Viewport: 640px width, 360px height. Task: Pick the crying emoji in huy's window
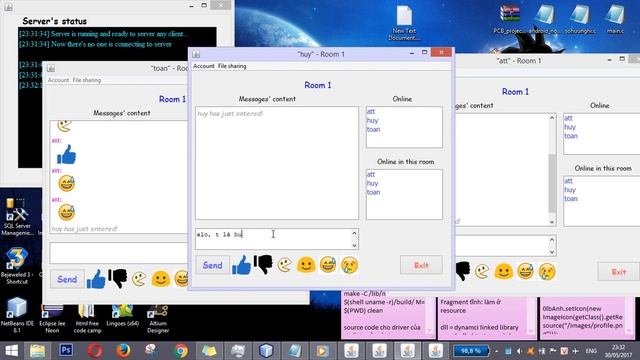tap(349, 265)
